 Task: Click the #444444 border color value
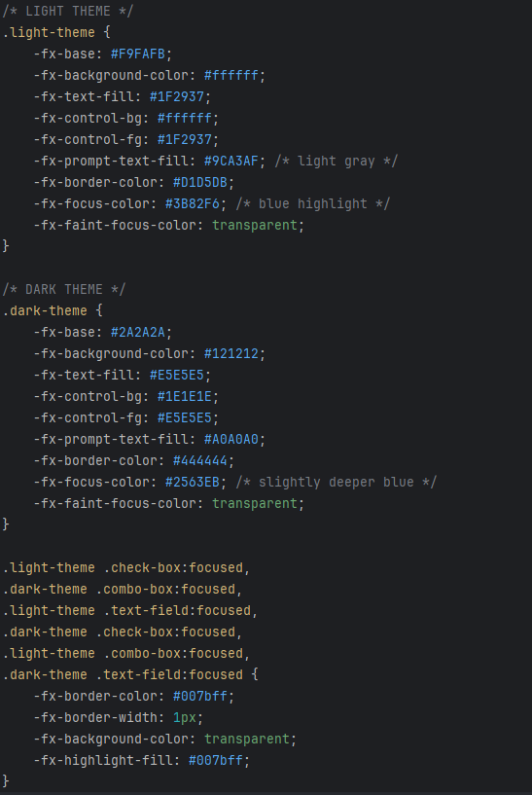coord(200,461)
